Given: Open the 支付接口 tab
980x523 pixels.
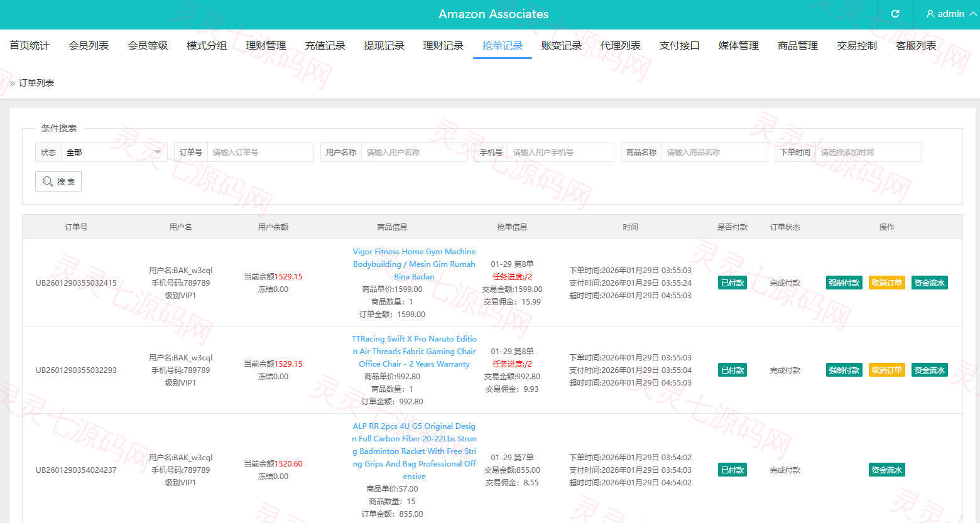Looking at the screenshot, I should pyautogui.click(x=680, y=45).
